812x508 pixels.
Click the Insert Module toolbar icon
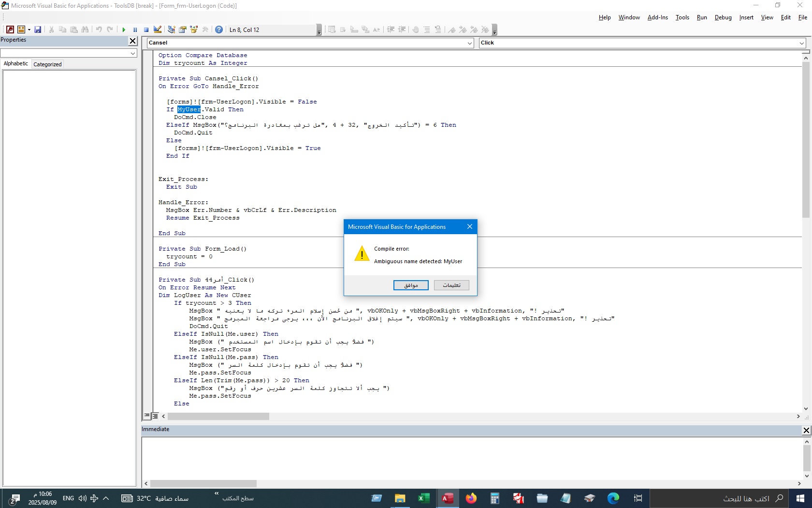click(21, 30)
